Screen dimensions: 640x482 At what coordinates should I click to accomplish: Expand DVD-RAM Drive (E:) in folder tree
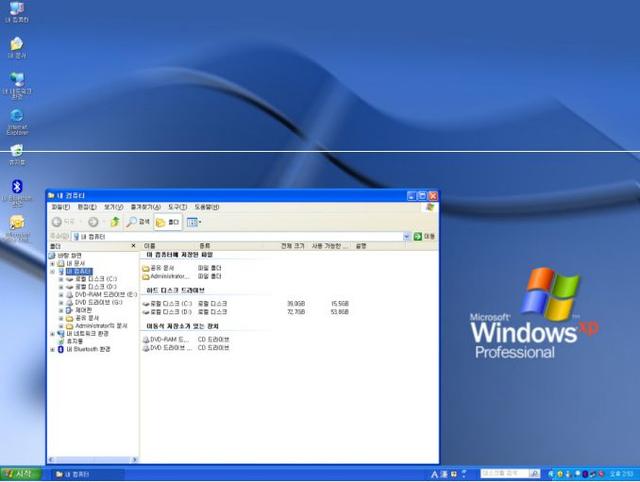click(x=61, y=295)
